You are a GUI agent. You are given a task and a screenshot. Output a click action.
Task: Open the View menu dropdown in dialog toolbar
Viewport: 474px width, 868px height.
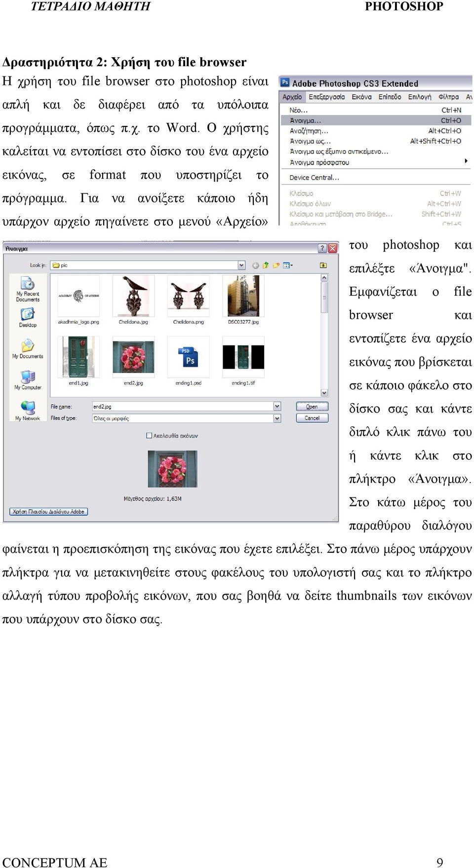click(288, 265)
